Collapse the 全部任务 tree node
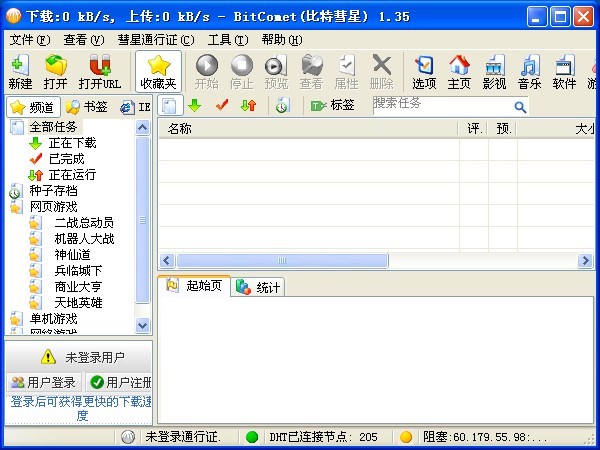 click(16, 127)
